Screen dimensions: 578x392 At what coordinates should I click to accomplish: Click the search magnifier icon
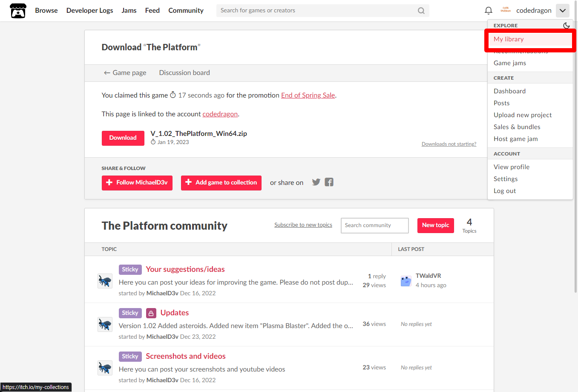tap(421, 11)
